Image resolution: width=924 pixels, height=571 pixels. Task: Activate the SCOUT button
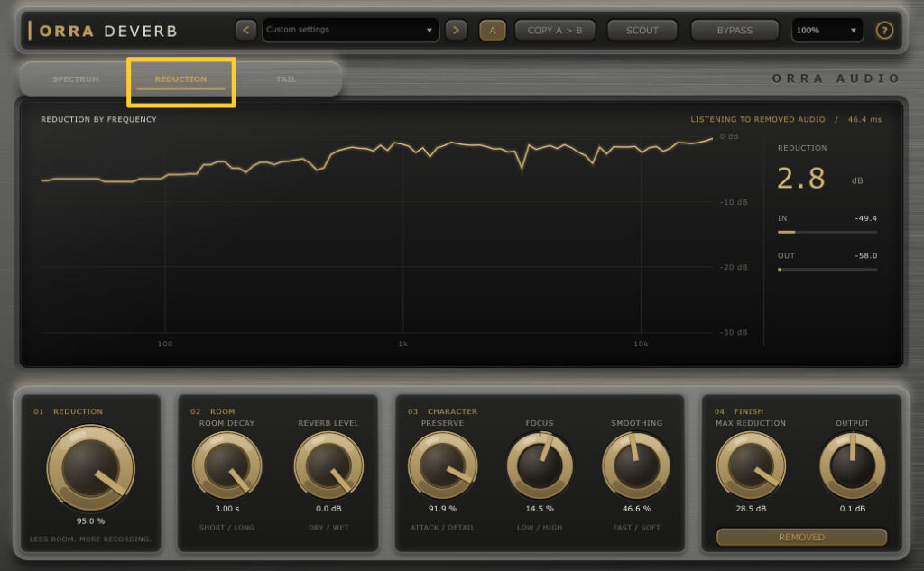coord(642,30)
